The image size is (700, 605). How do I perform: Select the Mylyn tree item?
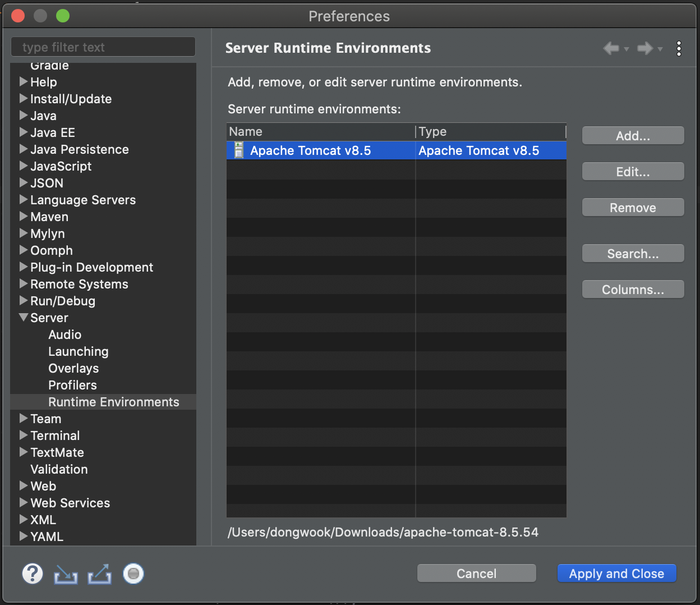[48, 233]
